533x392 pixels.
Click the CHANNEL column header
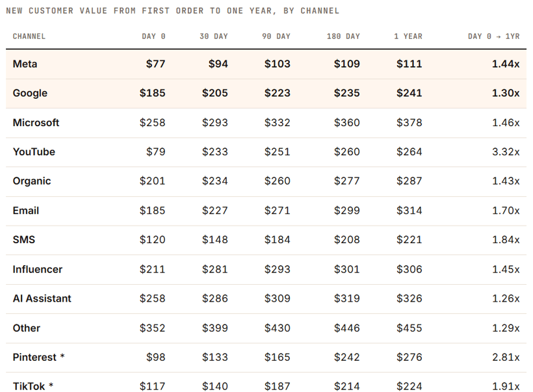point(29,36)
